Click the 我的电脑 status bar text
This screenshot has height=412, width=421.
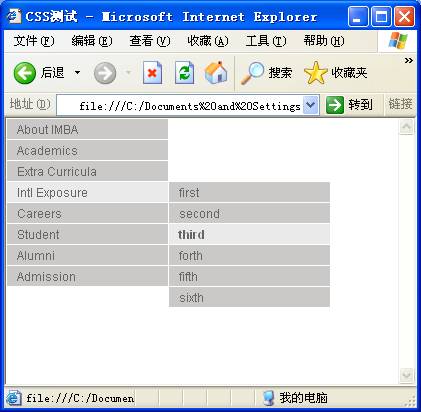[x=303, y=398]
